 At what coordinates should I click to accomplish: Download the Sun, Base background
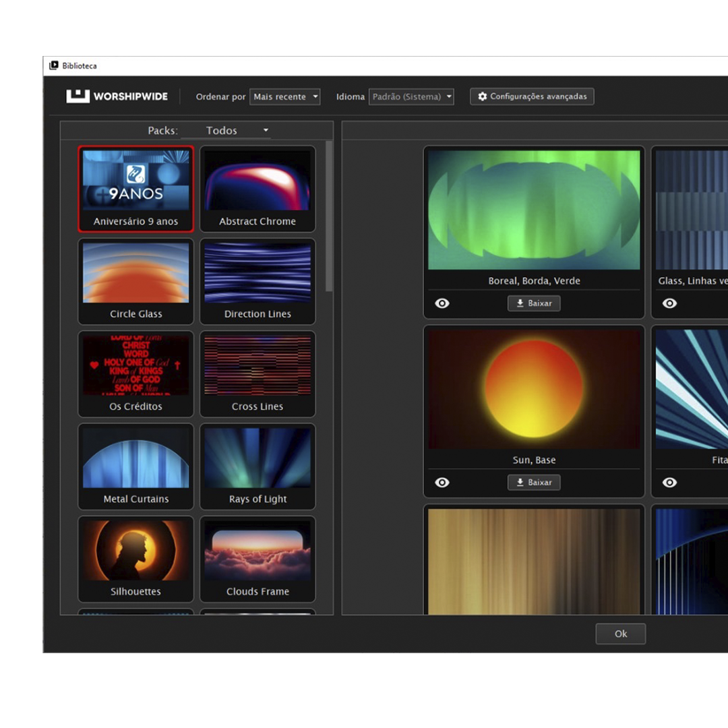click(x=533, y=483)
